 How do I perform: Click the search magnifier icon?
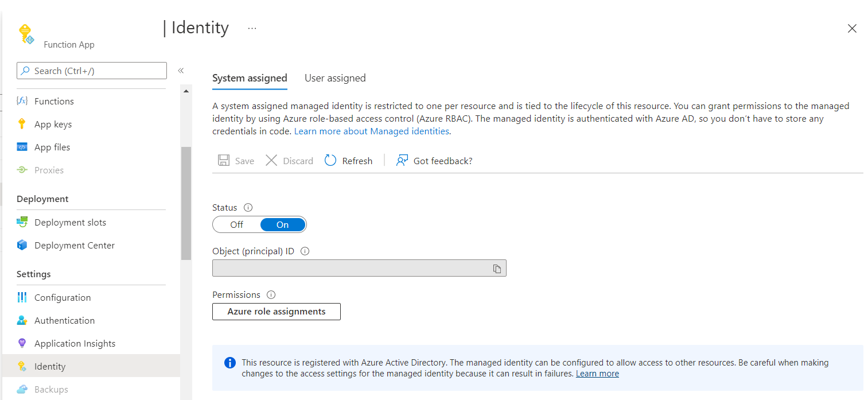tap(25, 71)
